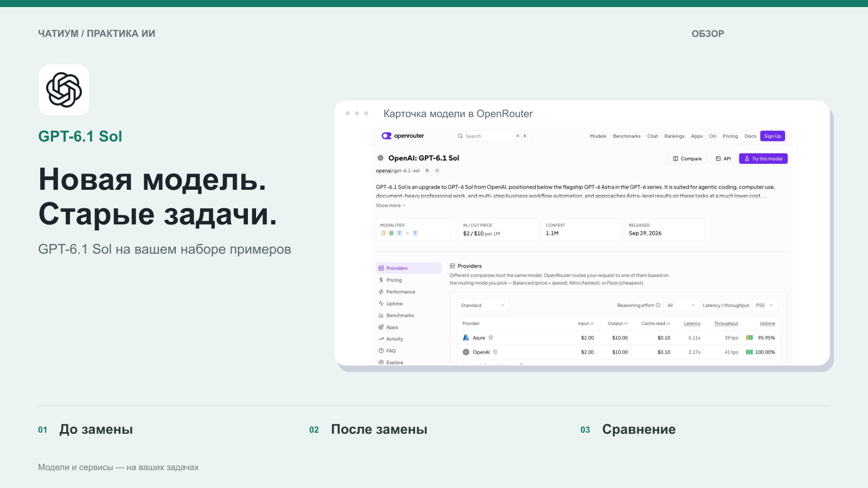Image resolution: width=868 pixels, height=488 pixels.
Task: Click slide section 02 После замены
Action: coord(368,429)
